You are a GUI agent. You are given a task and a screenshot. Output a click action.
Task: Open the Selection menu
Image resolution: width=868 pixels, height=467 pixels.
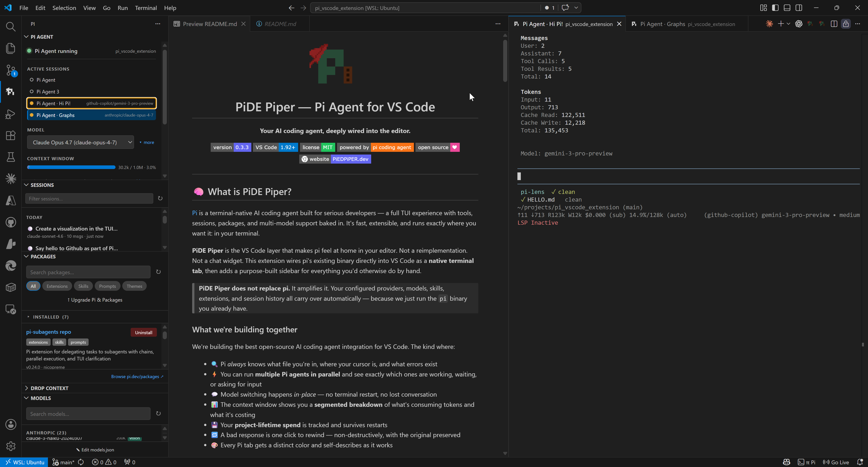click(64, 8)
